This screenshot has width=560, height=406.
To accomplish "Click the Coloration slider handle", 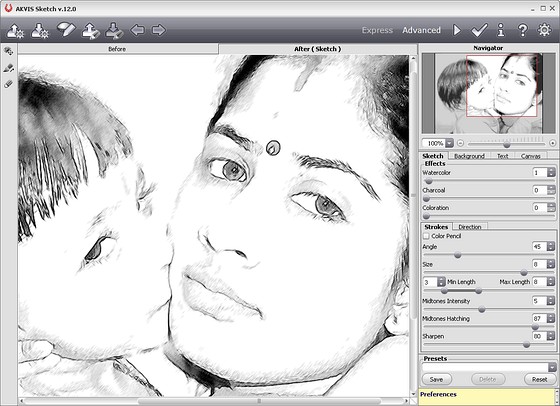I will (x=426, y=216).
